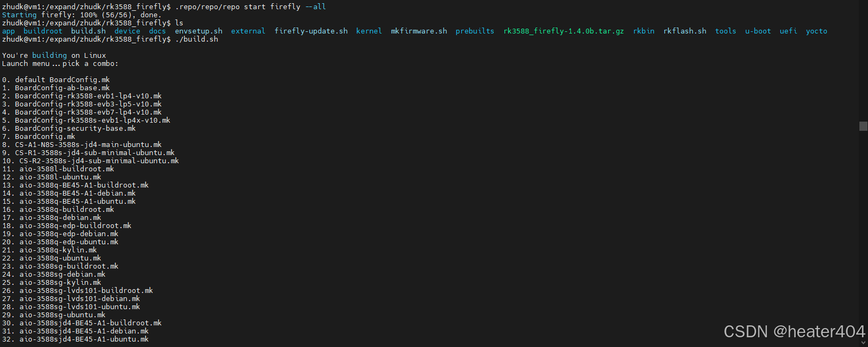
Task: Click entry aio-3588sjd4-BE45-A1-ubuntu.mk
Action: (x=76, y=339)
